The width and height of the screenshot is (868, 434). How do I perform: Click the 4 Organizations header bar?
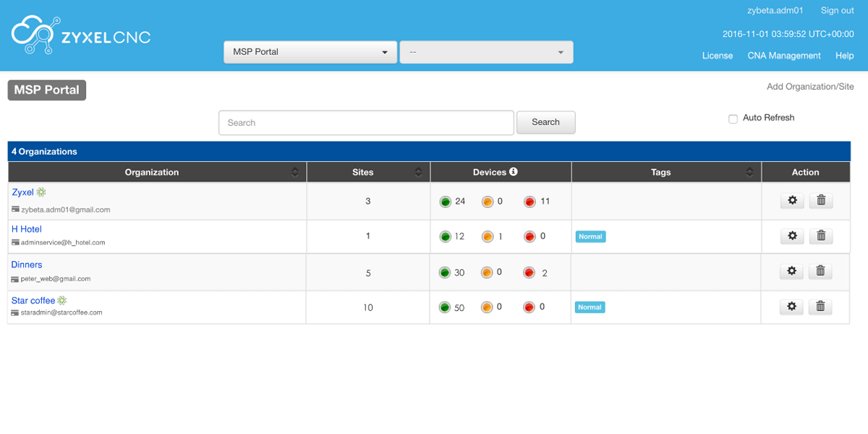click(x=429, y=151)
